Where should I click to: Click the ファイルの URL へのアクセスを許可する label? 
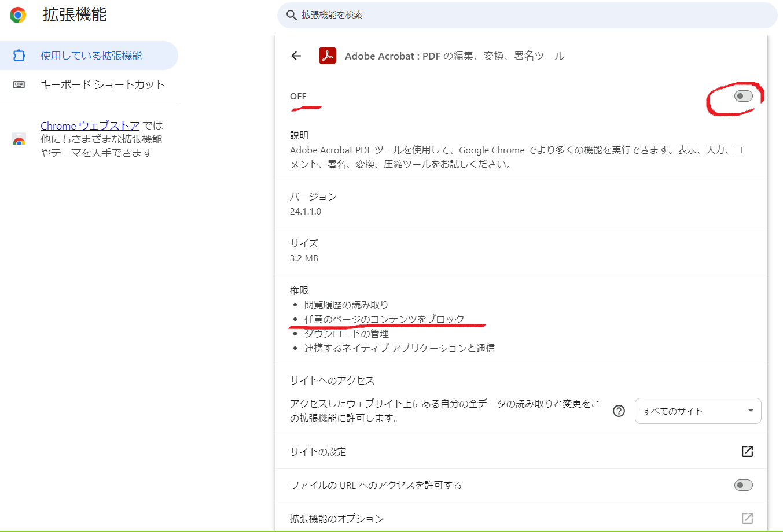pos(376,485)
